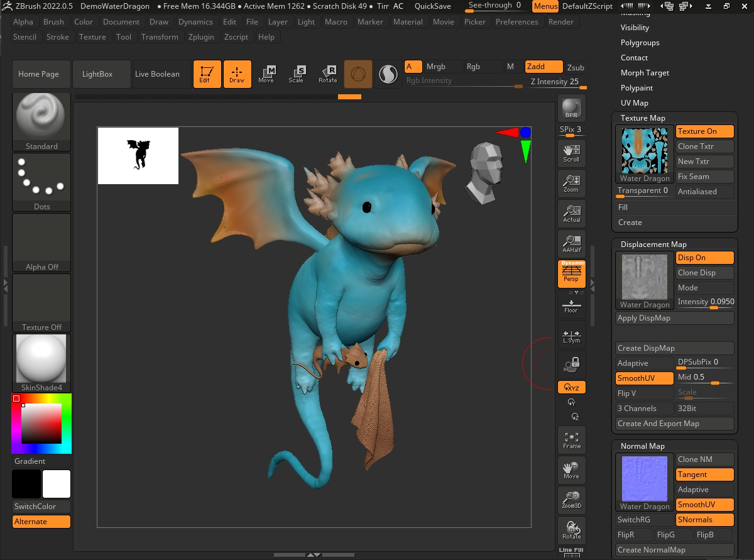
Task: Click the BPR render icon
Action: click(x=571, y=108)
